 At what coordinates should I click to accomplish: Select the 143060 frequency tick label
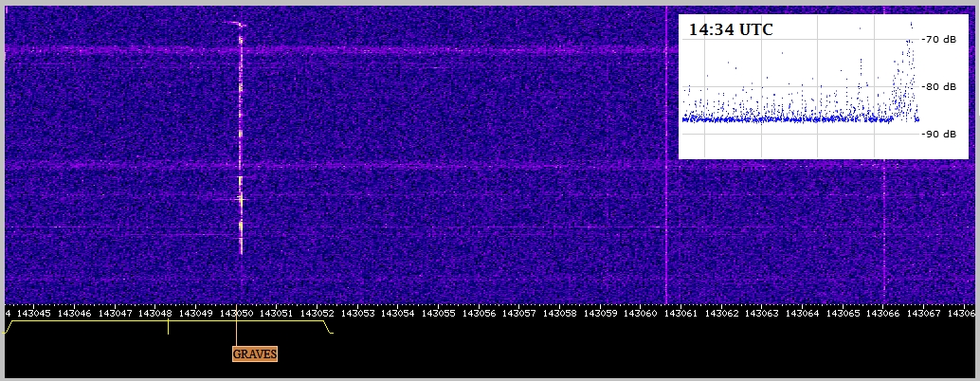(x=642, y=313)
